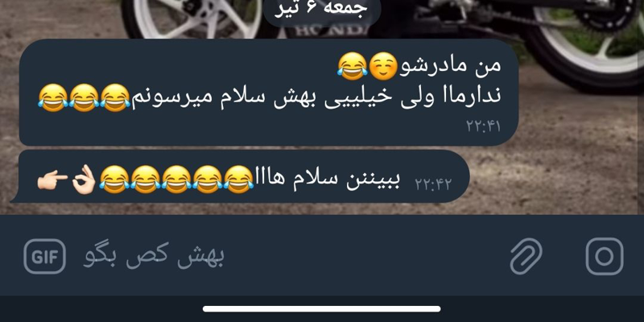Screen dimensions: 644x322
Task: Tap the date chip جمعه ۶ تیر
Action: 322,9
